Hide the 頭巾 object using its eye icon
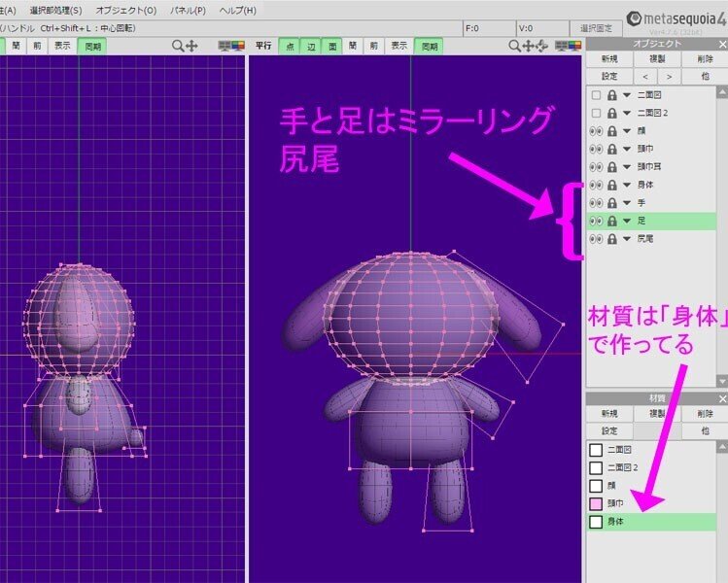 tap(596, 149)
